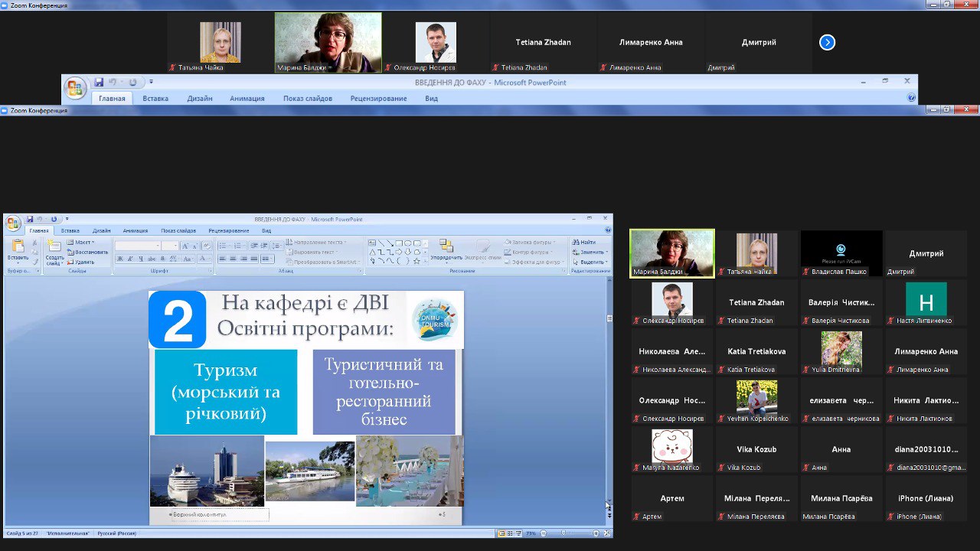The height and width of the screenshot is (551, 980).
Task: Show next participants with the blue arrow button
Action: click(x=827, y=43)
